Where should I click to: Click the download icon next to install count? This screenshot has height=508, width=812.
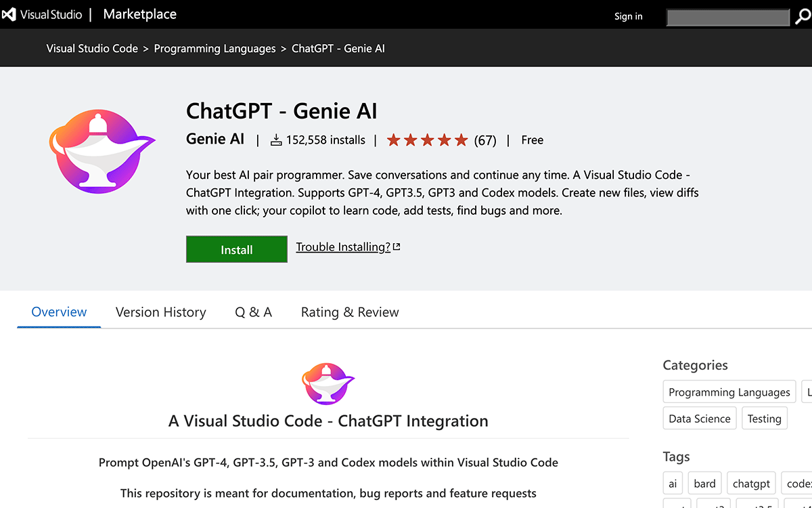[x=275, y=140]
